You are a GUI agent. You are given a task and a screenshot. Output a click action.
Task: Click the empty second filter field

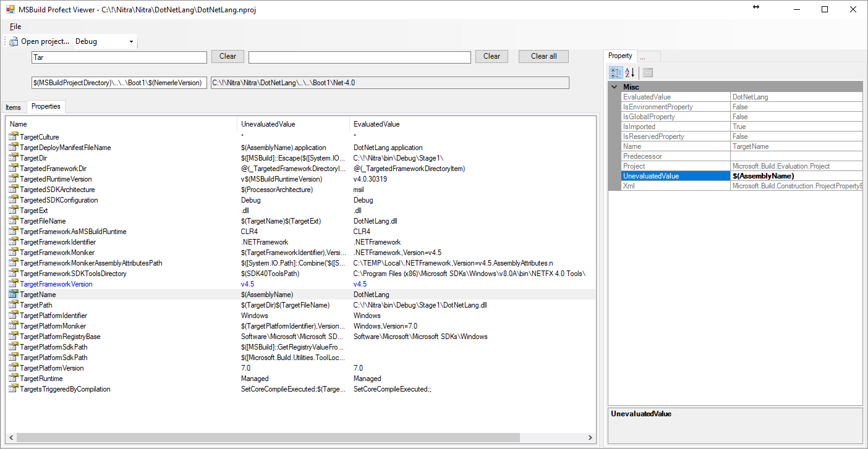pos(360,57)
